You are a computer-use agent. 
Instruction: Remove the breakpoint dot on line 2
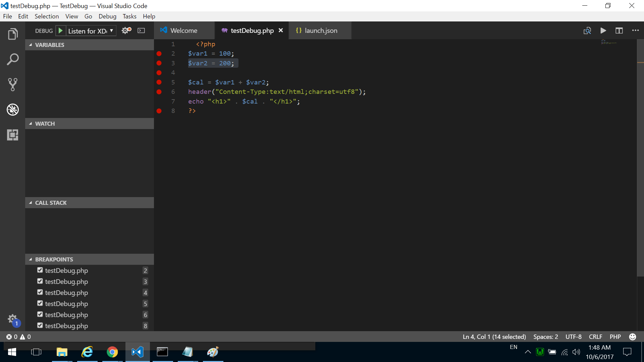click(x=159, y=54)
